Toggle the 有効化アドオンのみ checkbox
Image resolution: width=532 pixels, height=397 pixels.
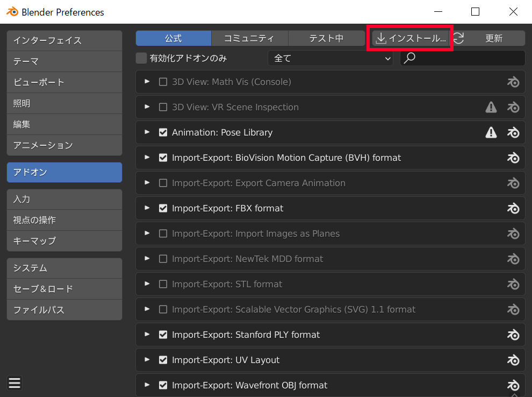pyautogui.click(x=141, y=58)
